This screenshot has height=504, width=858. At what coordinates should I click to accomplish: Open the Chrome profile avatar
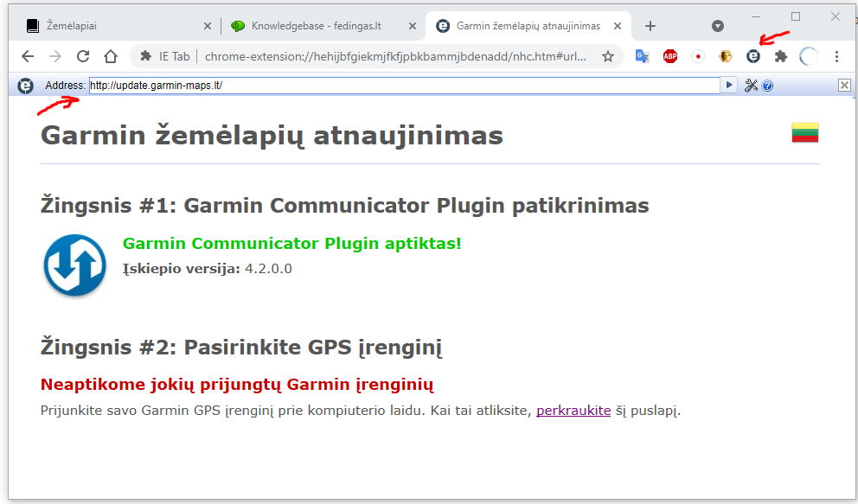click(809, 56)
